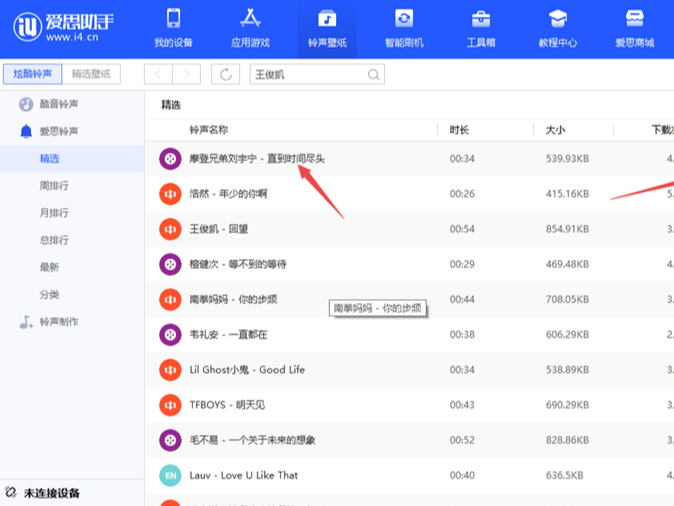Play the 王俊凯 - 回望 icon
Image resolution: width=674 pixels, height=506 pixels.
click(170, 229)
